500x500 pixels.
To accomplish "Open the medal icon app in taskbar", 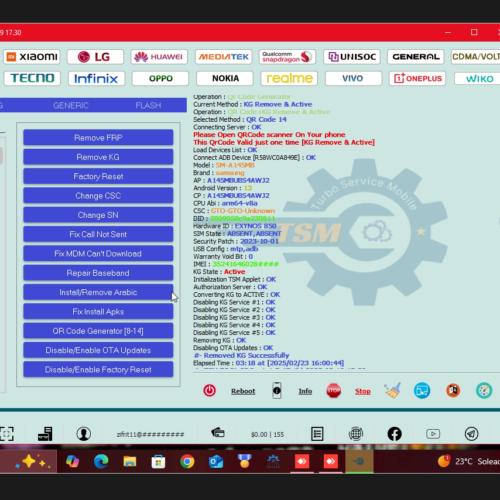I will pyautogui.click(x=245, y=462).
